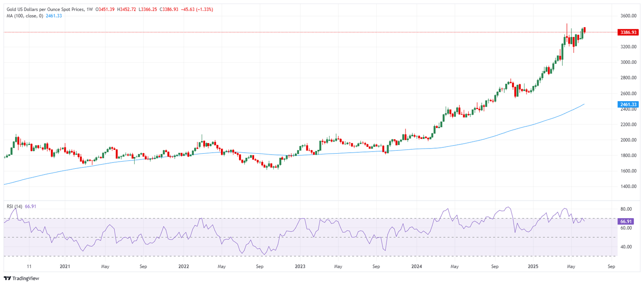This screenshot has width=644, height=285.
Task: Select the 2025 label on the time axis
Action: (x=533, y=266)
